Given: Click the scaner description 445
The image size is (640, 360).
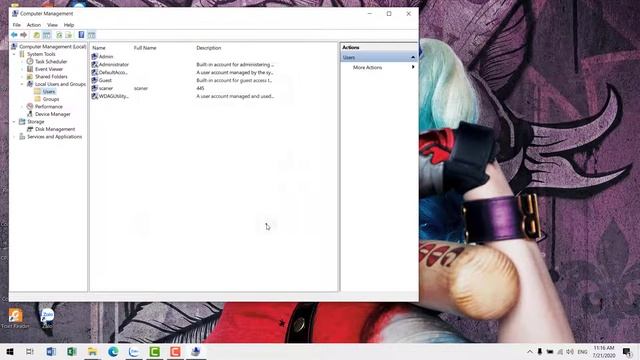Looking at the screenshot, I should click(x=200, y=88).
